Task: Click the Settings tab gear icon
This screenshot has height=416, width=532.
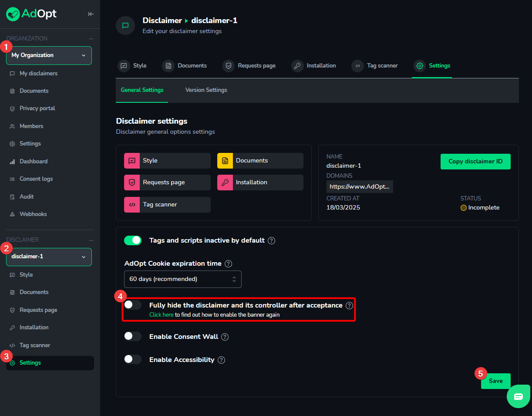Action: click(420, 66)
